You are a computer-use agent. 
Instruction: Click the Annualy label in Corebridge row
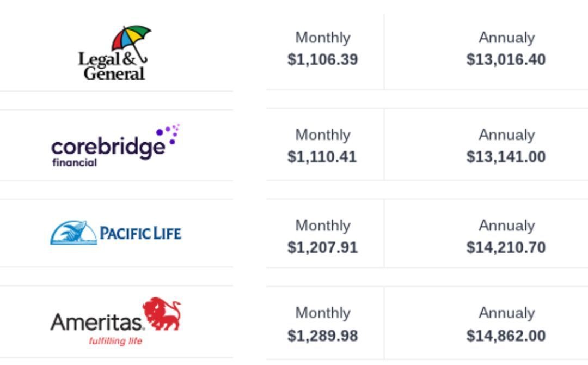[507, 135]
